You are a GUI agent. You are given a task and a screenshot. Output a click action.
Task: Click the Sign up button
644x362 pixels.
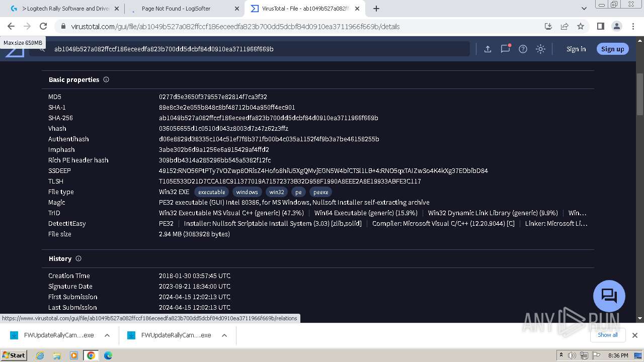(612, 49)
